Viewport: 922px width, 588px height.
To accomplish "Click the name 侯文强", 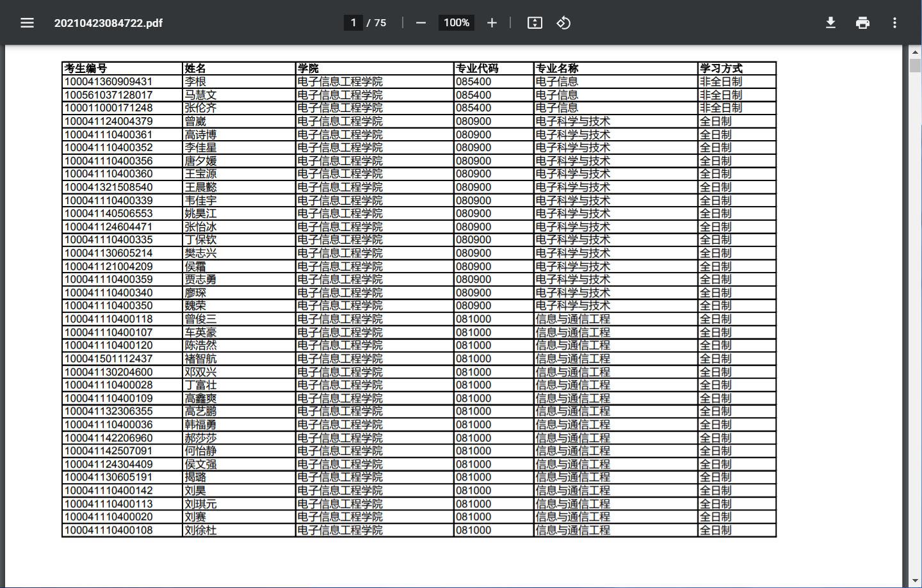I will tap(200, 464).
